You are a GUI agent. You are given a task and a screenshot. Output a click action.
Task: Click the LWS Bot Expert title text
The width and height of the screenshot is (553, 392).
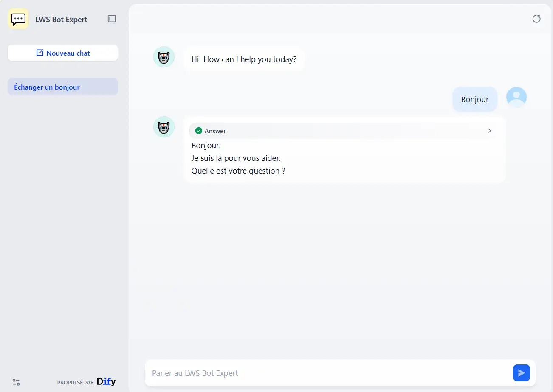61,19
